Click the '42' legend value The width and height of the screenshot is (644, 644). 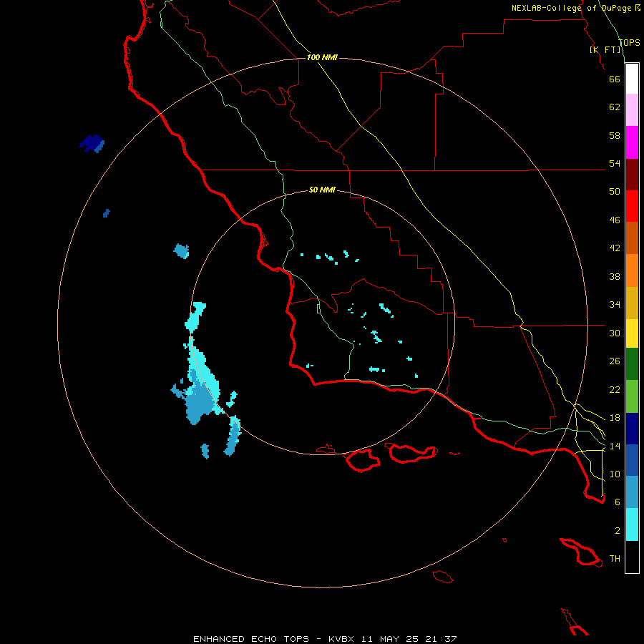coord(615,248)
